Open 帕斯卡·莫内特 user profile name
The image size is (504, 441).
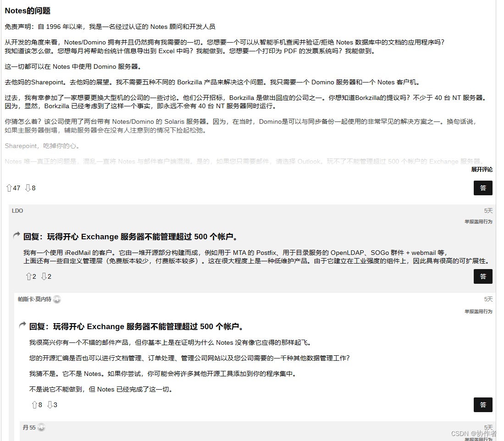coord(35,299)
